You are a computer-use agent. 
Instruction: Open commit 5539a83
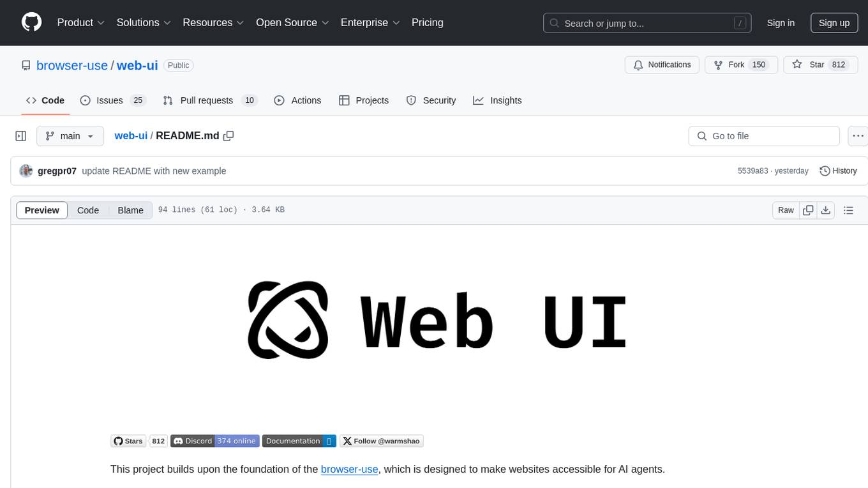click(753, 171)
